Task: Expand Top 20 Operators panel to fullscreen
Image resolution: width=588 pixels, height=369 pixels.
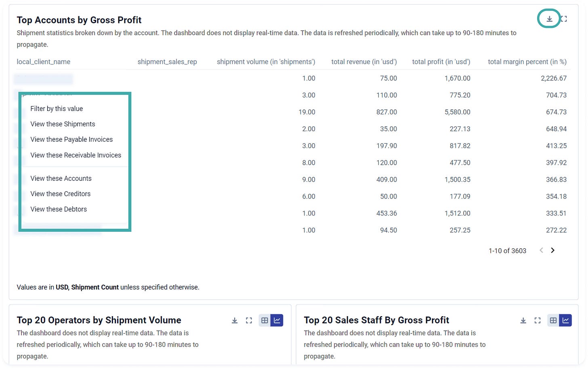Action: pyautogui.click(x=249, y=321)
